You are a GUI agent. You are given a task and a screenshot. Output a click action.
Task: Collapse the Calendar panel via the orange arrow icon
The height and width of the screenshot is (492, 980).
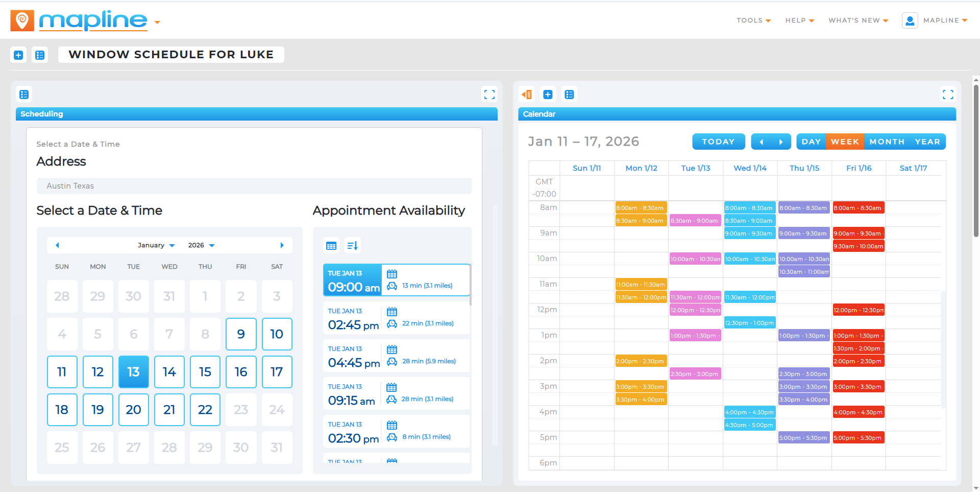(x=527, y=95)
